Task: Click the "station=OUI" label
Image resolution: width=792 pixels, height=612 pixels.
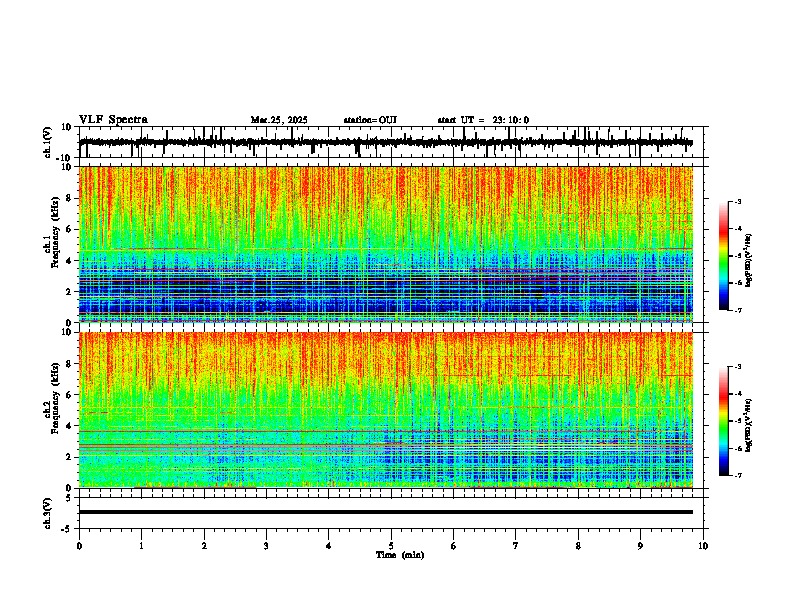Action: (x=370, y=120)
